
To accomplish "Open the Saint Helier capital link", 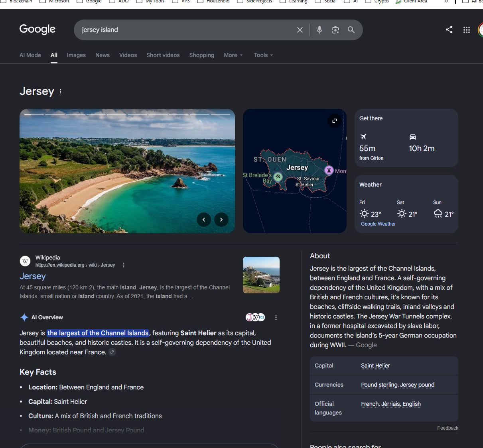I will [x=375, y=365].
